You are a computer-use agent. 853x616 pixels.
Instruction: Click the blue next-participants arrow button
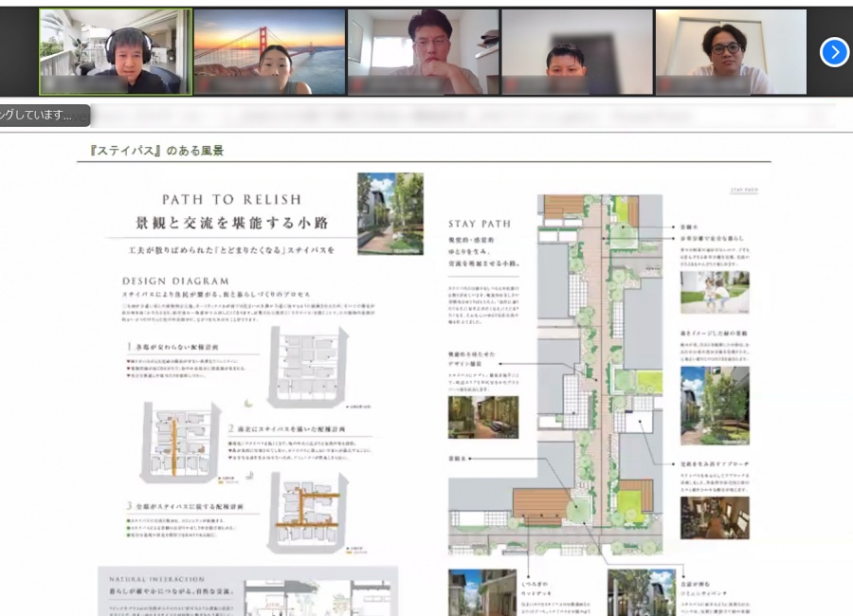pyautogui.click(x=834, y=52)
